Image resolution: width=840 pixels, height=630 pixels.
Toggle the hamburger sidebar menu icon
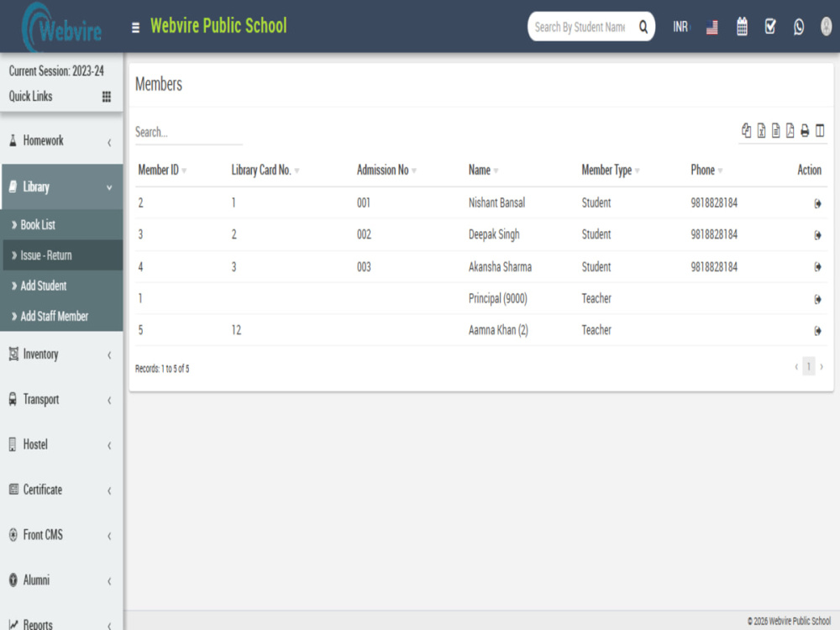coord(135,27)
